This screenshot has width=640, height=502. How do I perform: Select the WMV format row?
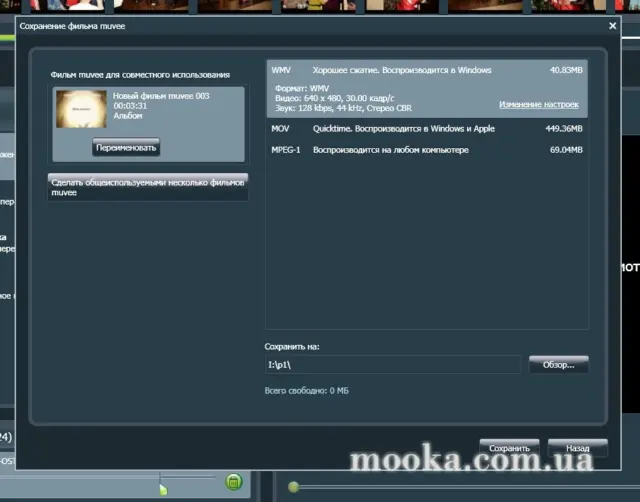(427, 89)
